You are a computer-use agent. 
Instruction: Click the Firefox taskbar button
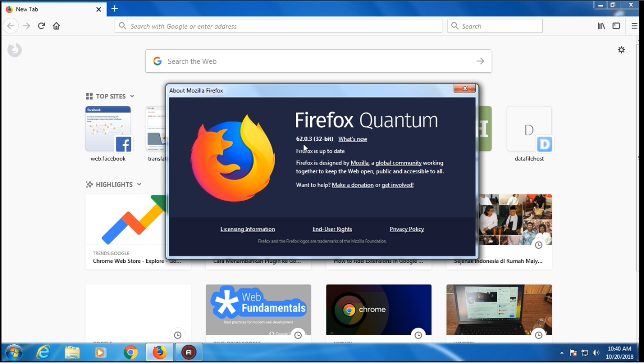pyautogui.click(x=160, y=353)
